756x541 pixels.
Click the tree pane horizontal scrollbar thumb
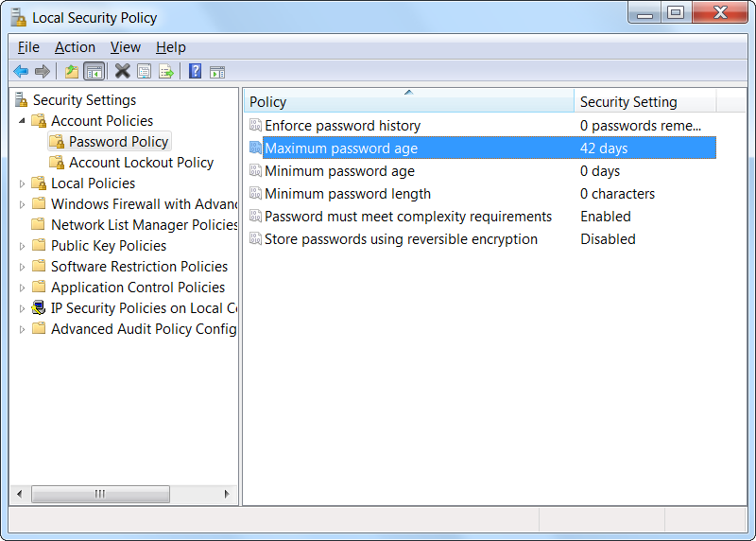pyautogui.click(x=100, y=494)
